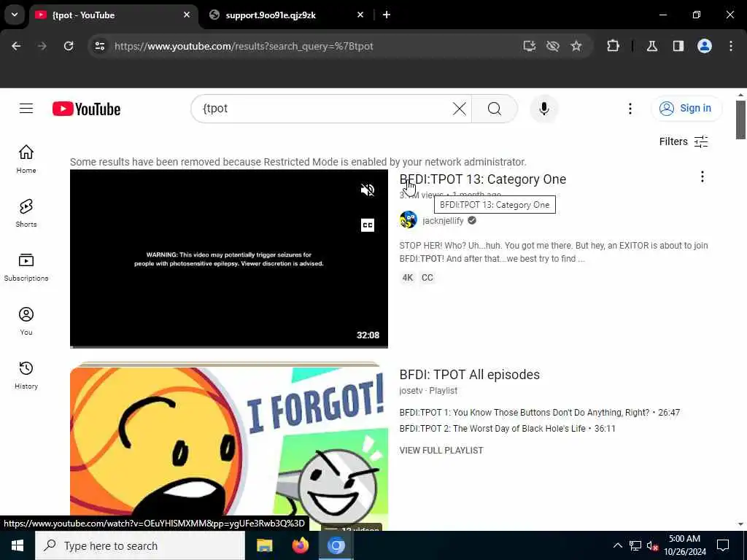Open the muted volume tray icon
The height and width of the screenshot is (560, 747).
coord(652,545)
